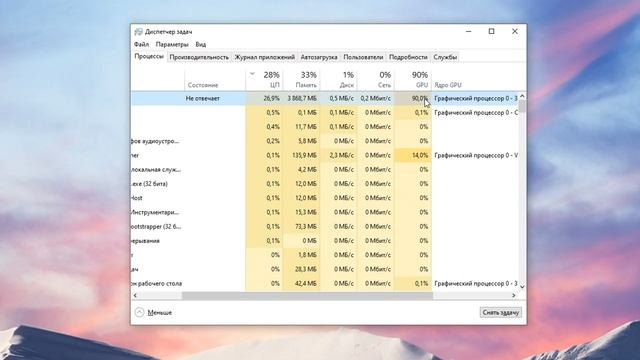This screenshot has height=360, width=640.
Task: Select the .exe (32 бита) process row
Action: (325, 184)
